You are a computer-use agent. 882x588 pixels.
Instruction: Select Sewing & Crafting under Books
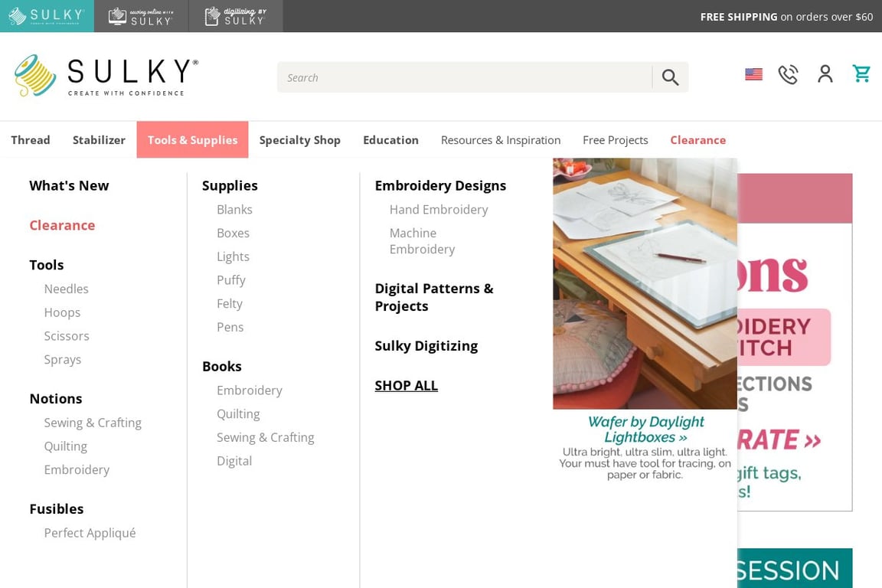(266, 437)
